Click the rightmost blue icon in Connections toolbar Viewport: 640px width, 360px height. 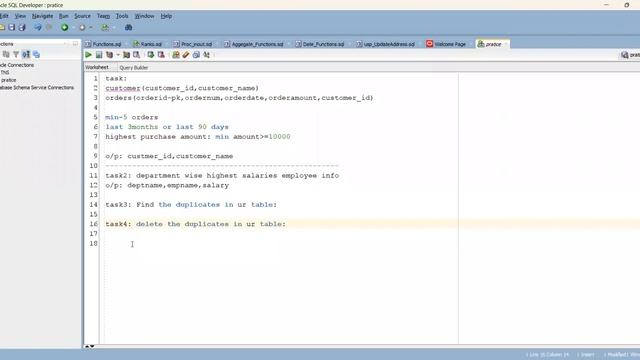point(36,54)
